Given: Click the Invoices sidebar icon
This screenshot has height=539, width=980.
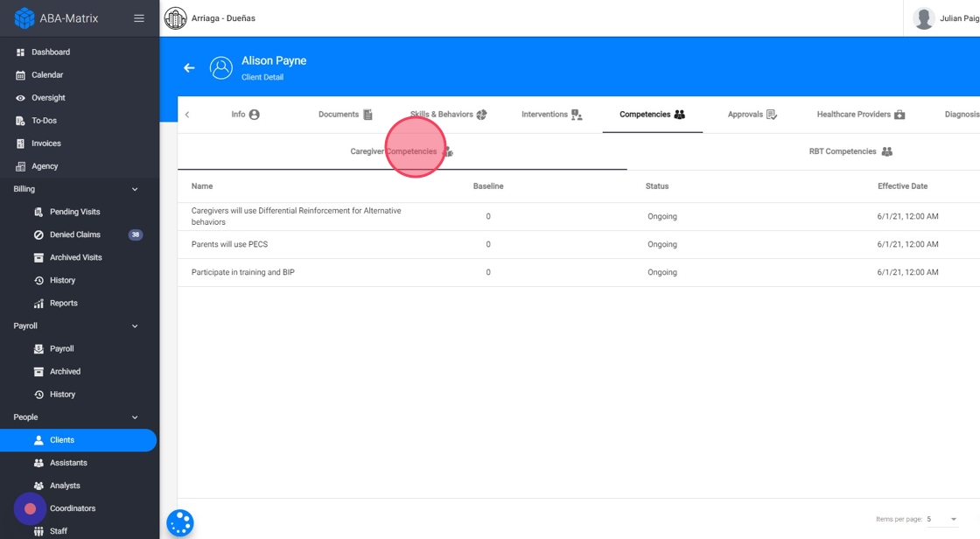Looking at the screenshot, I should [20, 143].
